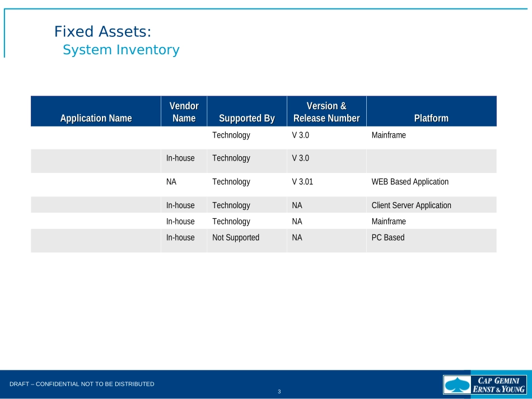
Task: Select version 'NA' in the Client Server row
Action: coord(297,205)
